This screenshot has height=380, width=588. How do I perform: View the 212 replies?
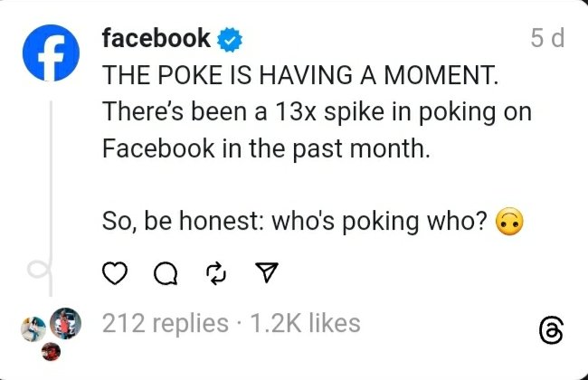tap(165, 322)
